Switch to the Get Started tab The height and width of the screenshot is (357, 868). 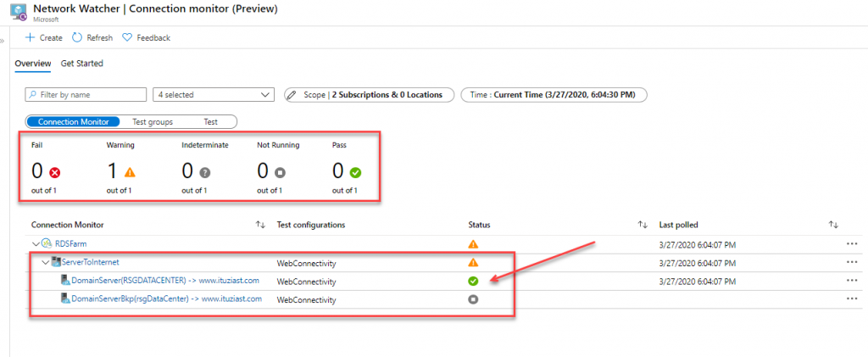(x=82, y=64)
